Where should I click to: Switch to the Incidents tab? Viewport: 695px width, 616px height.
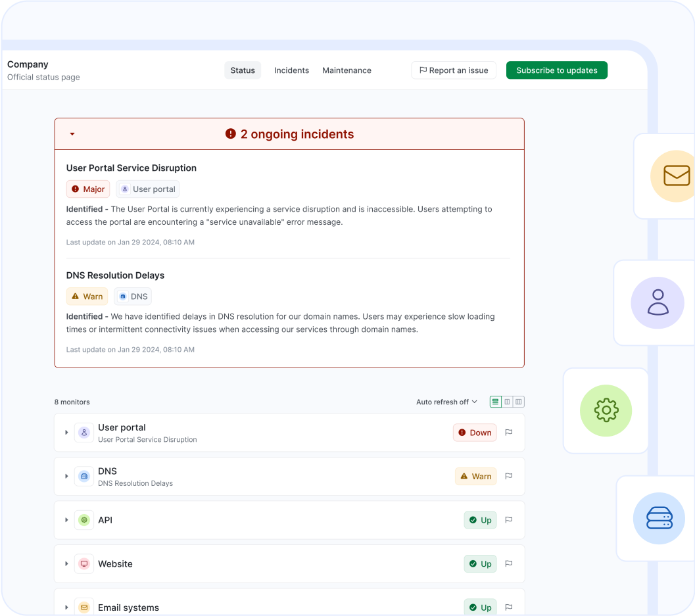coord(291,70)
